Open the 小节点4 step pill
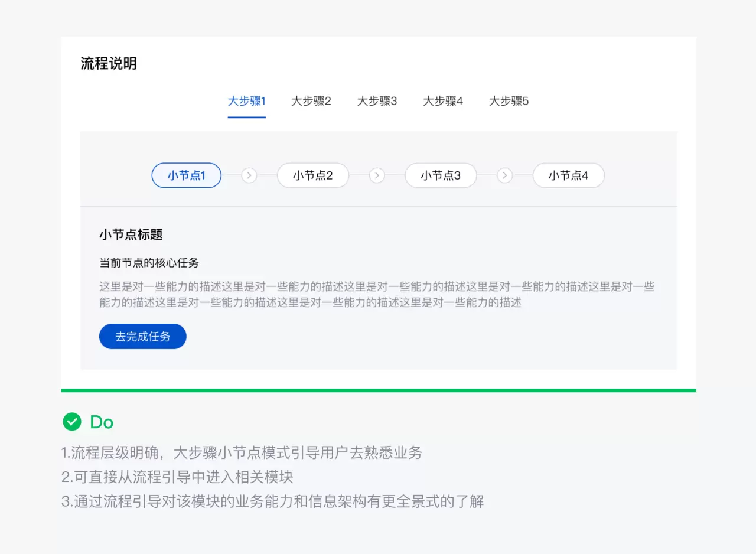 point(569,175)
